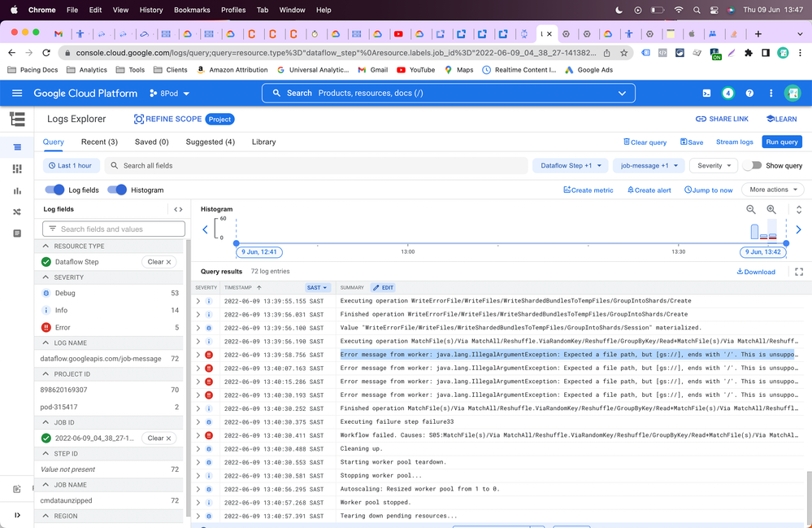
Task: Open 8Pod project selector
Action: (x=169, y=94)
